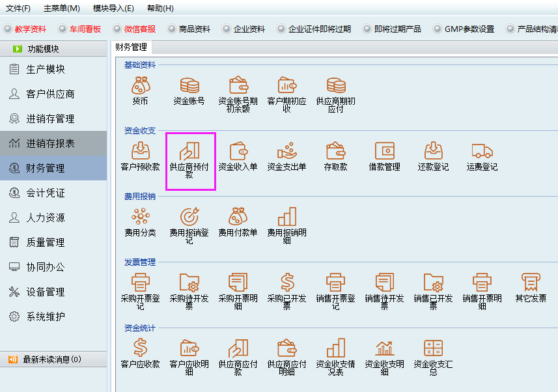Screen dimensions: 558x392
Task: Select 生产模块 in the sidebar
Action: click(46, 70)
